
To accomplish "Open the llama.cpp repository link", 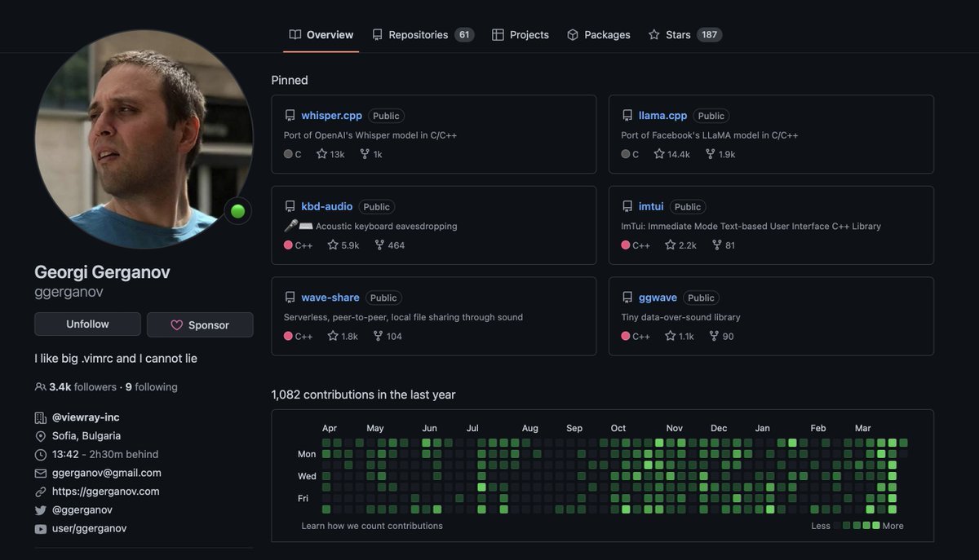I will click(662, 116).
